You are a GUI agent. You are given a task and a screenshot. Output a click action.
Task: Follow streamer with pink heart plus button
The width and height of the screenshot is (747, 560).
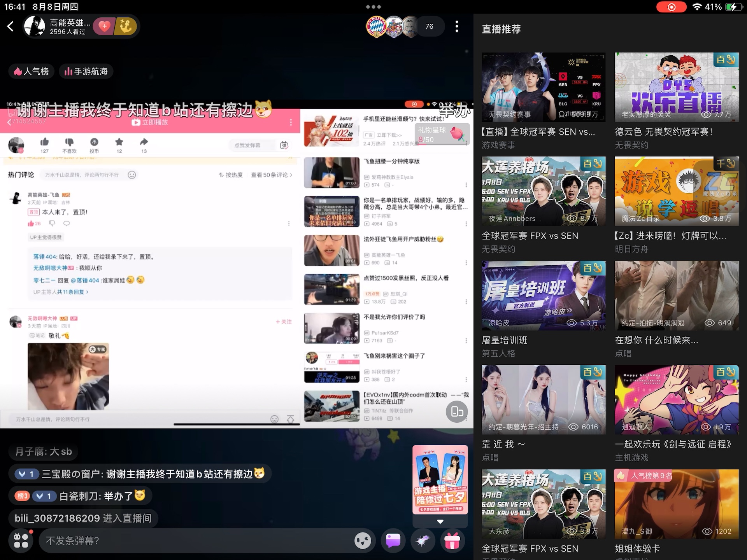[104, 26]
